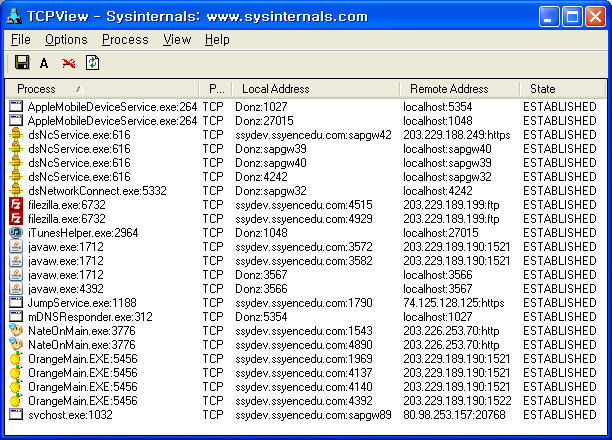612x440 pixels.
Task: Click dsNcService icon in Donz:sapgw40 row
Action: pos(16,163)
